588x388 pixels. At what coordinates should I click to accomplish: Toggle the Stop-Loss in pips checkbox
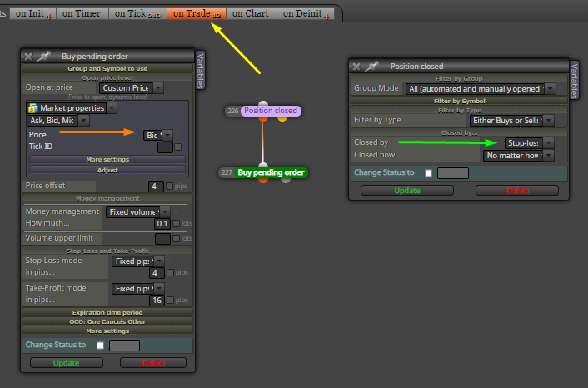tap(170, 273)
